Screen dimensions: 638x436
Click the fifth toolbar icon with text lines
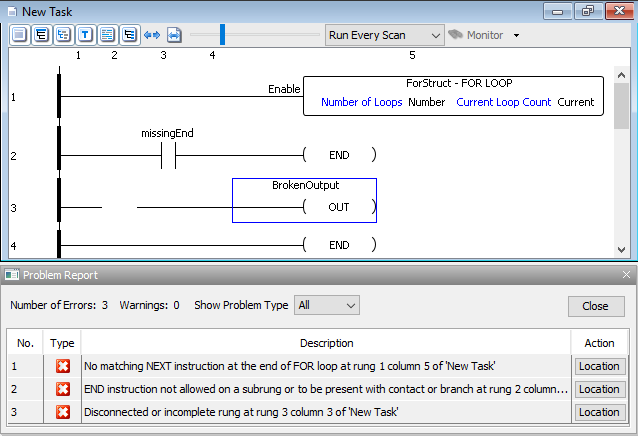coord(107,35)
